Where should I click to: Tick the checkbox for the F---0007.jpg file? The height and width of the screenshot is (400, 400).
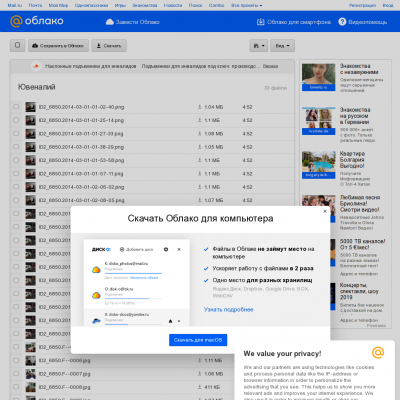tap(16, 373)
